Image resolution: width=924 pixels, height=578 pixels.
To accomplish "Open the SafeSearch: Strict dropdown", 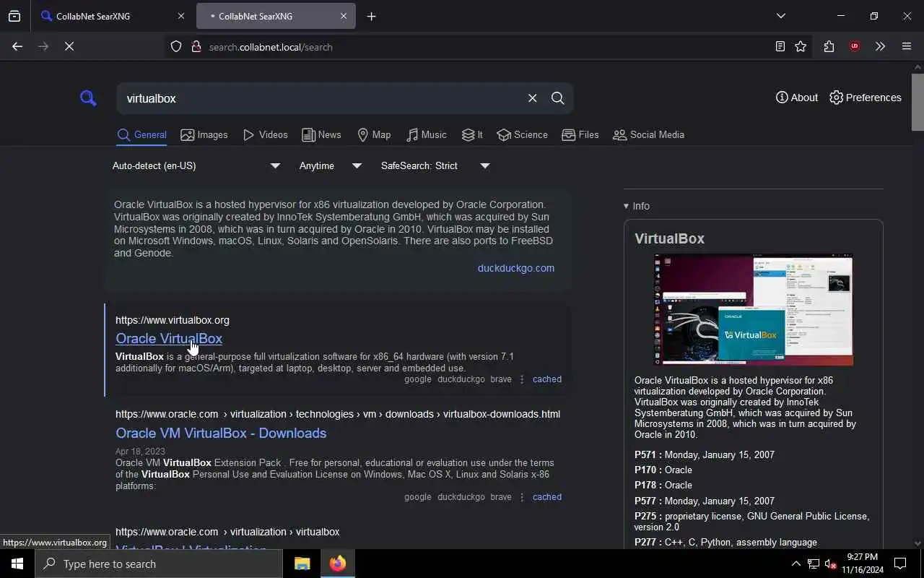I will coord(435,166).
